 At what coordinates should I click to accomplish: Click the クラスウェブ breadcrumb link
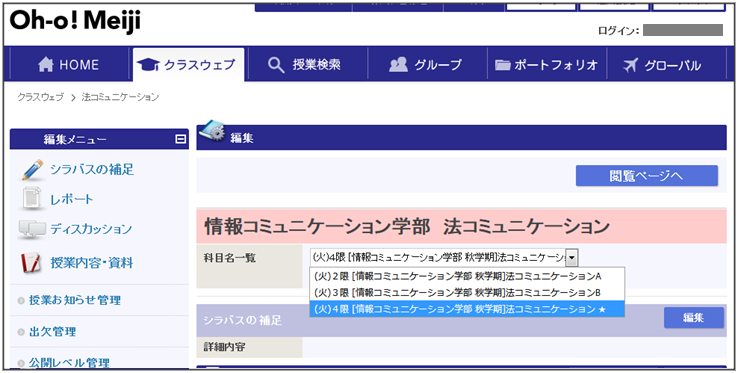41,97
